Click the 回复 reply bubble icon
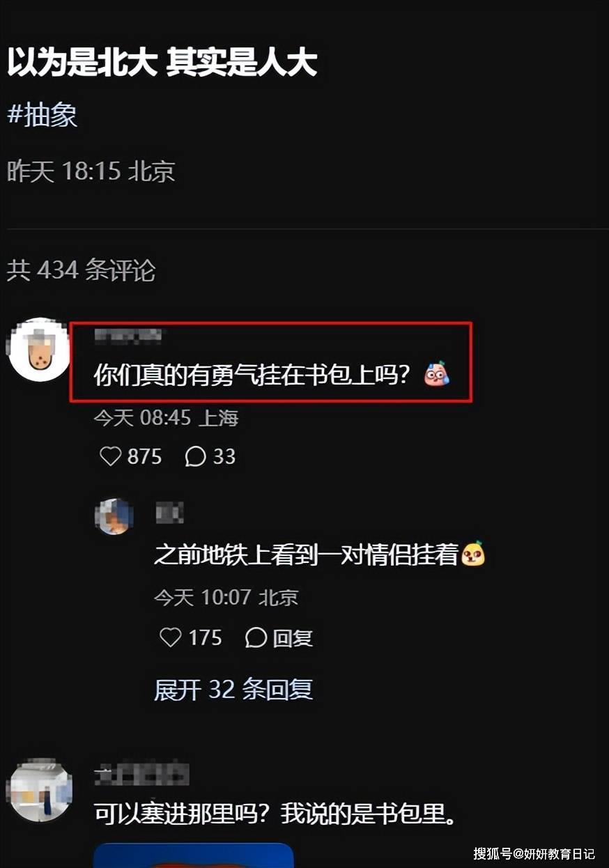609x868 pixels. click(256, 637)
